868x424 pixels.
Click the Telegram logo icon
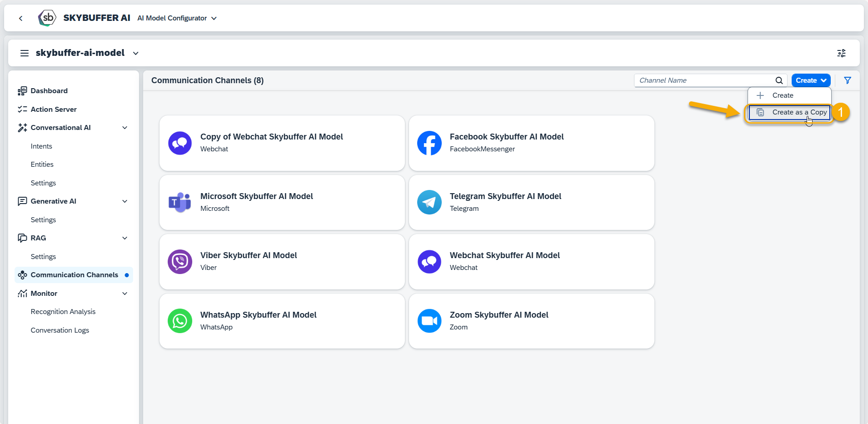429,202
